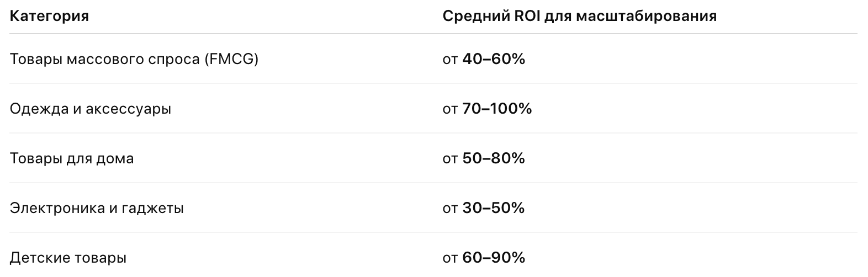Select the "Электроника и гаджеты" category cell
The width and height of the screenshot is (868, 277).
(97, 209)
